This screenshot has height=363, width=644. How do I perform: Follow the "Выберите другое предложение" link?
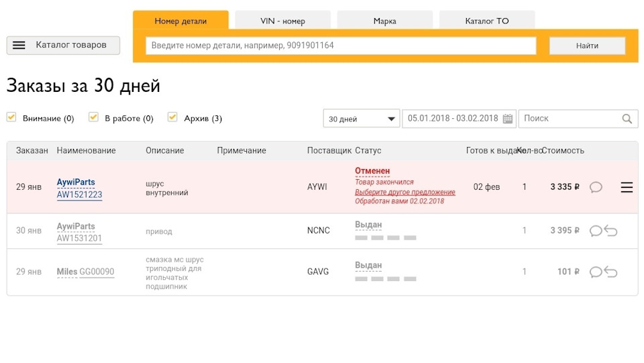(405, 192)
